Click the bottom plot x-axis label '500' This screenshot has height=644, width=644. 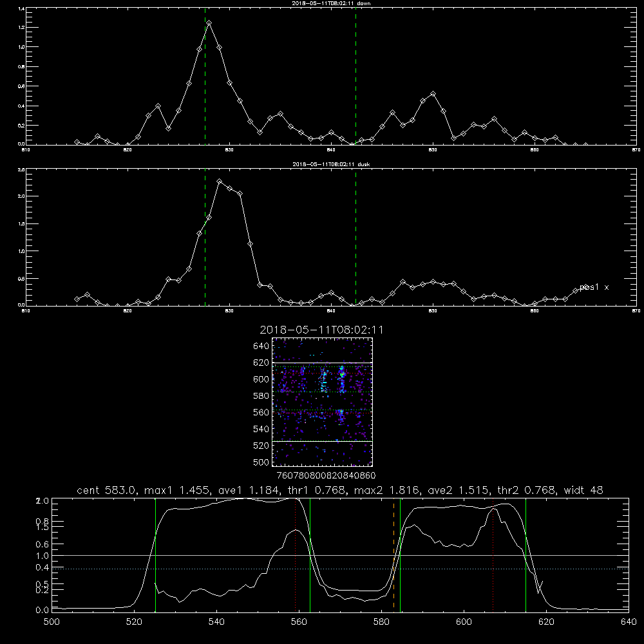[x=52, y=622]
